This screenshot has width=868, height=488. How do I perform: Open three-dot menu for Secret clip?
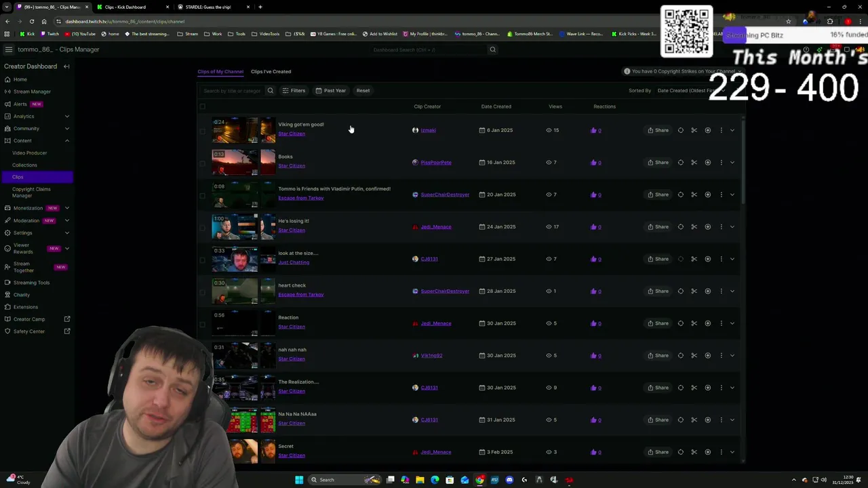(721, 452)
